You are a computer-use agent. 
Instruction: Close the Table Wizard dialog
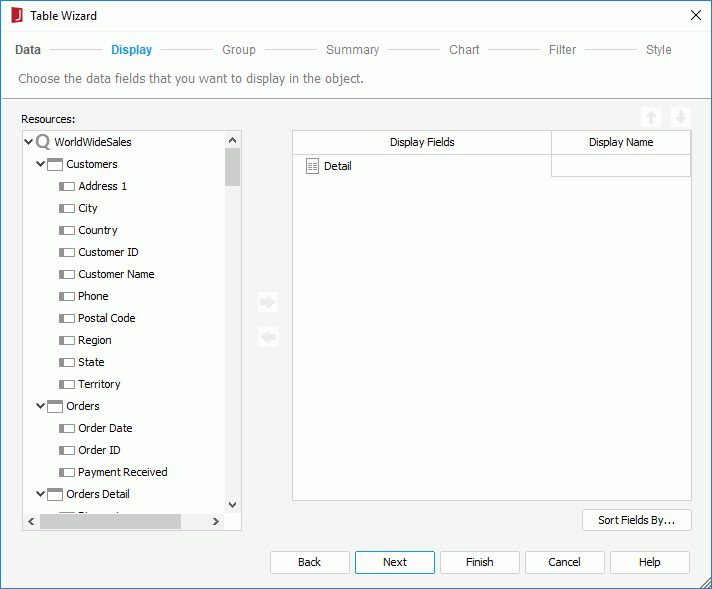(x=696, y=15)
